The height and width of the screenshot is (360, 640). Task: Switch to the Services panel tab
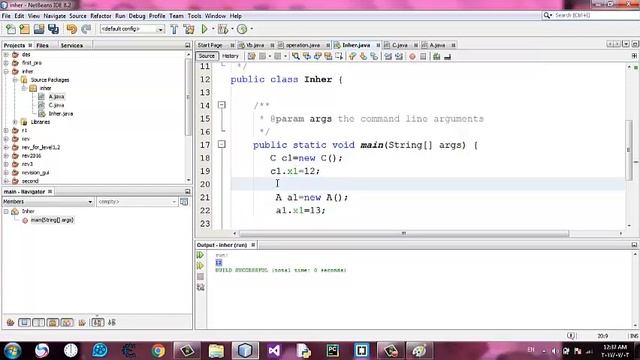[72, 45]
